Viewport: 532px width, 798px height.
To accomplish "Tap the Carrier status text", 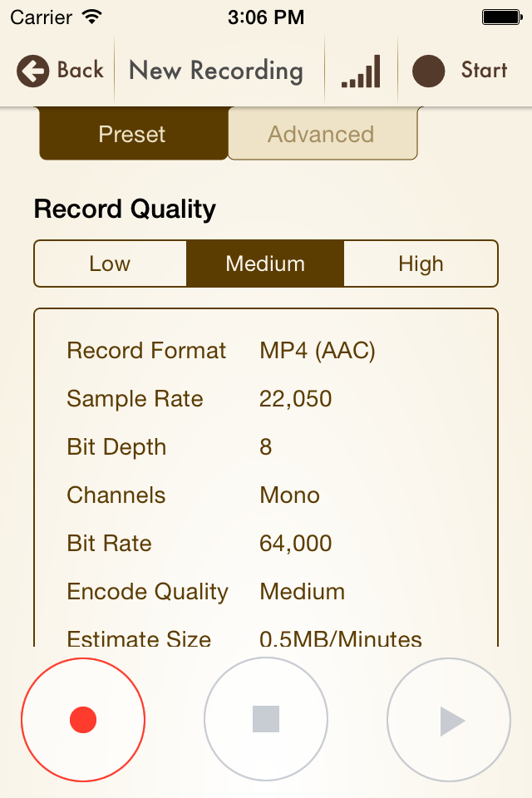I will click(42, 17).
